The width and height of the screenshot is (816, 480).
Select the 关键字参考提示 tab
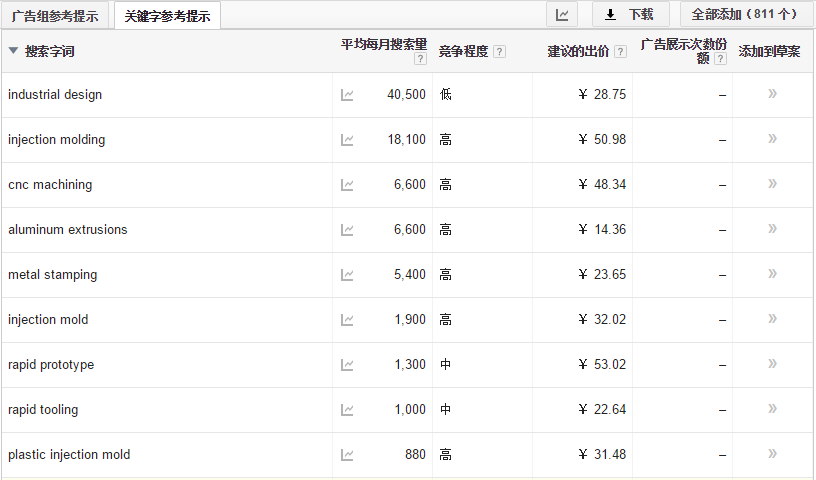[x=167, y=16]
